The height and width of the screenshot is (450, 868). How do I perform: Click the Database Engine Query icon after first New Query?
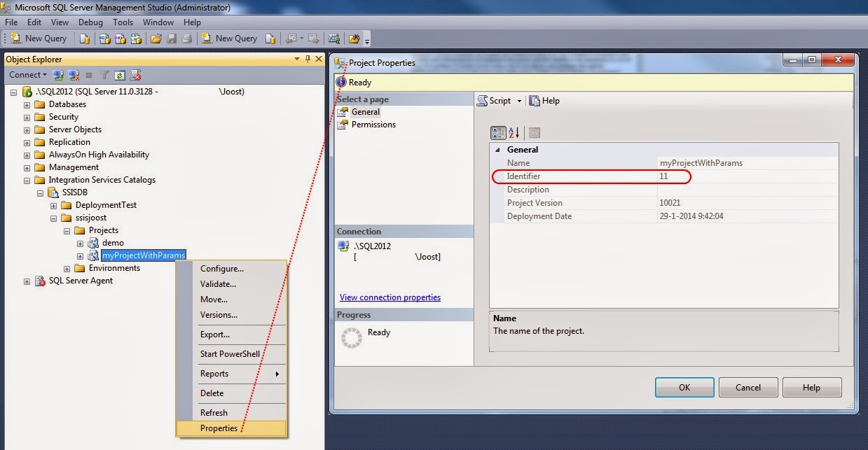[x=84, y=38]
